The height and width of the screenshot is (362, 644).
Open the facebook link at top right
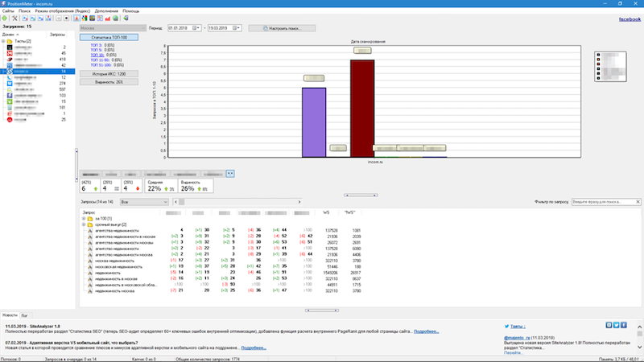[x=630, y=19]
